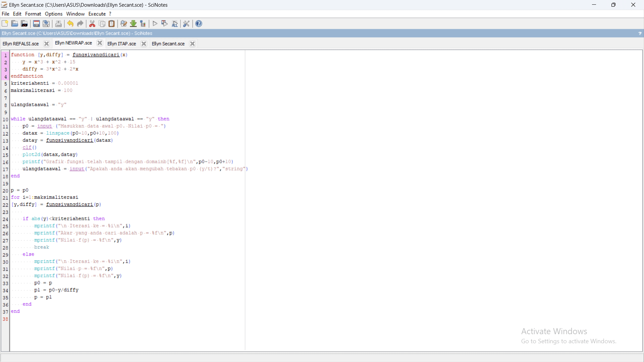
Task: Close the Ellyn NEWRAP.sce tab
Action: coord(100,43)
